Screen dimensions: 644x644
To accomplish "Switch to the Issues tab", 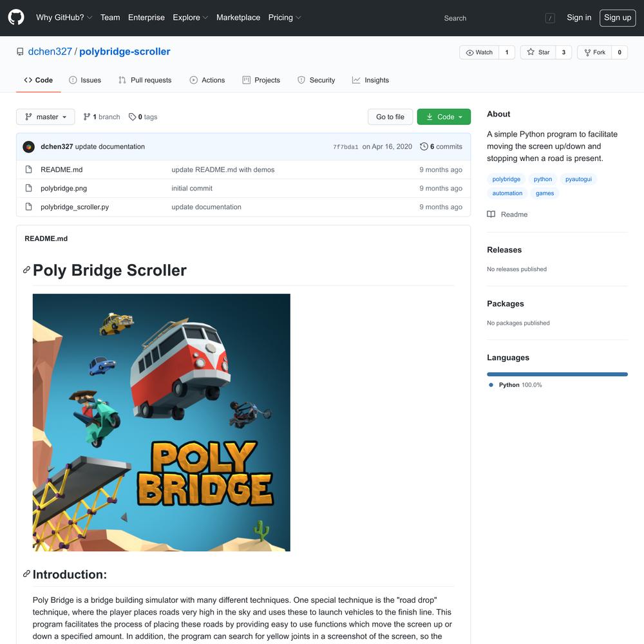I will [x=84, y=80].
